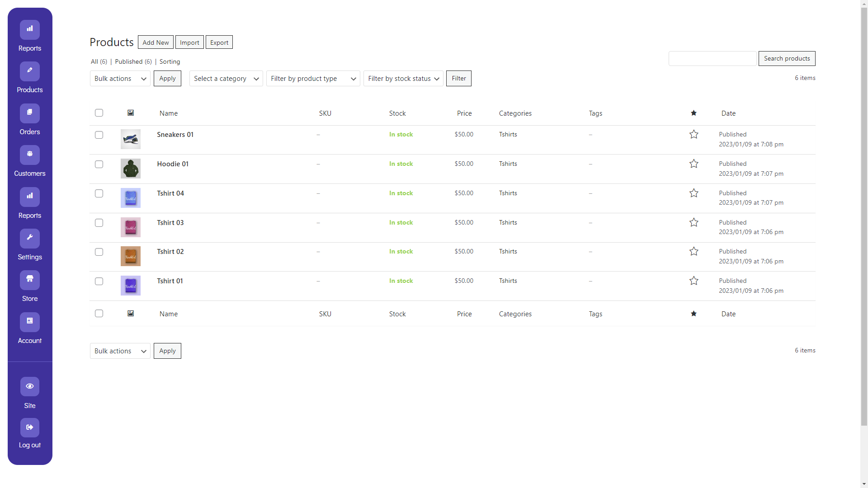Expand the Filter by product type dropdown
868x488 pixels.
(313, 78)
